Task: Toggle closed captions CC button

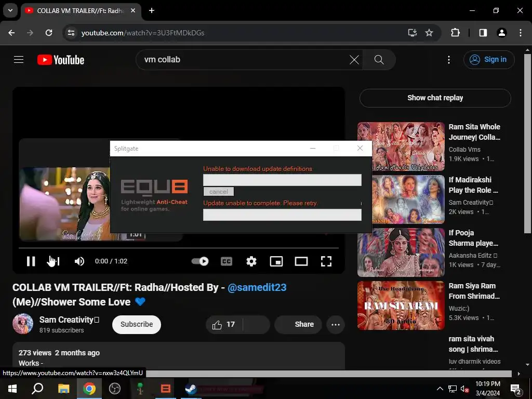Action: tap(227, 261)
